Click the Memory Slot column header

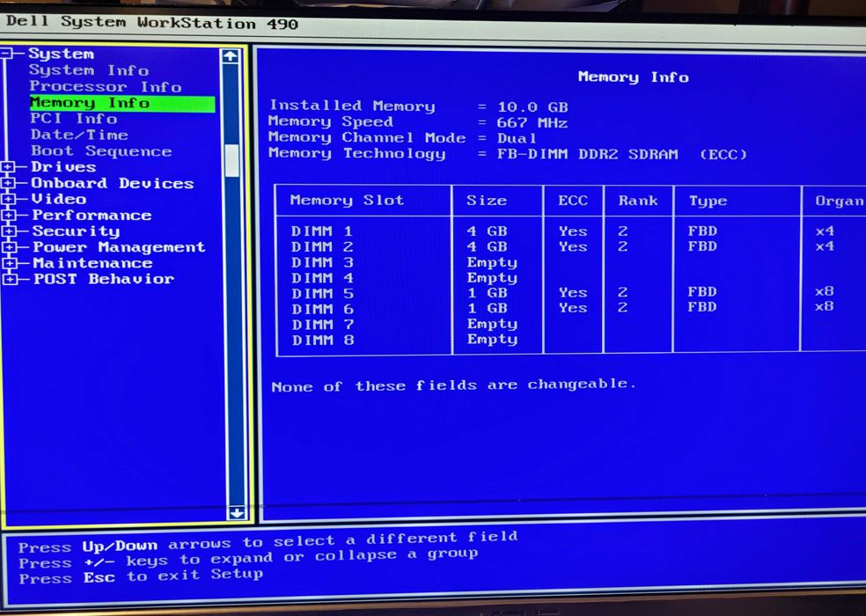(x=347, y=200)
